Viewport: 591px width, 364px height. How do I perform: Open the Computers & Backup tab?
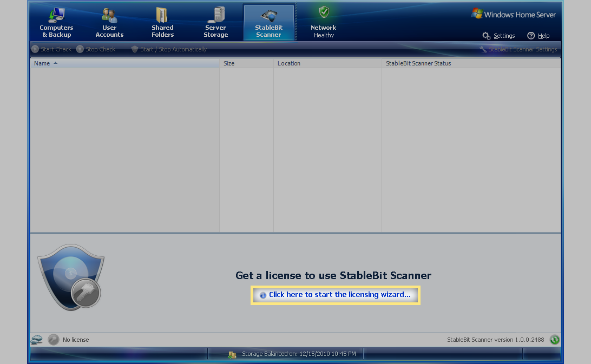click(x=56, y=23)
